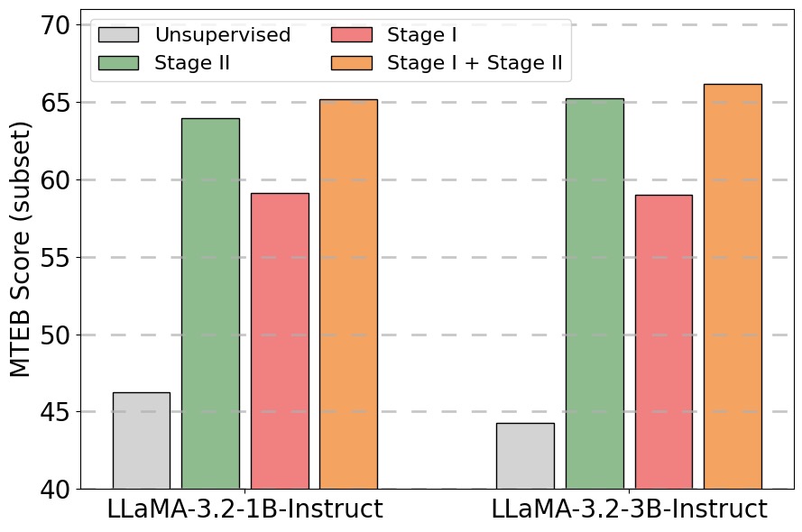Screen dimensions: 802x532
Task: Pick the orange Stage I + Stage II swatch
Action: pyautogui.click(x=351, y=62)
